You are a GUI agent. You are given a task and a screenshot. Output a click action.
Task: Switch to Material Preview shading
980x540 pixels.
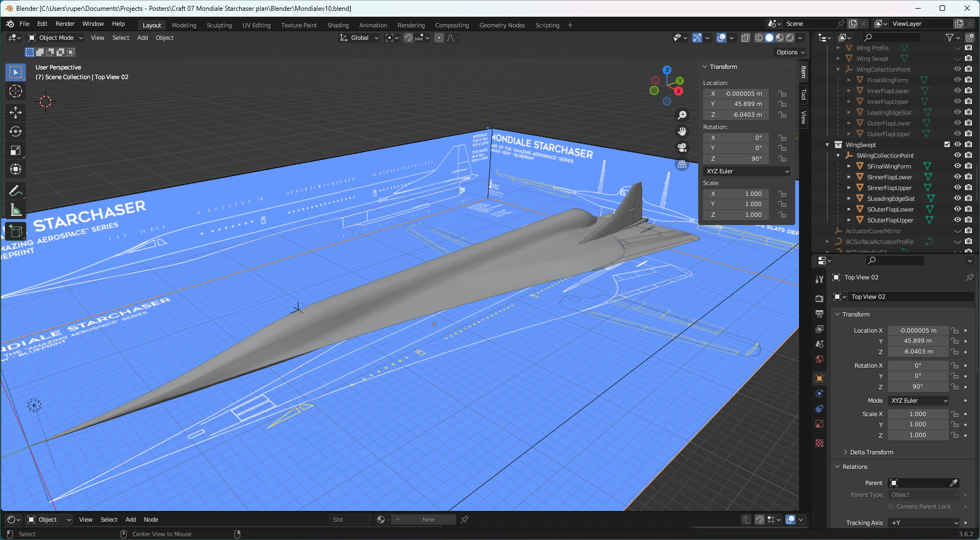coord(780,38)
